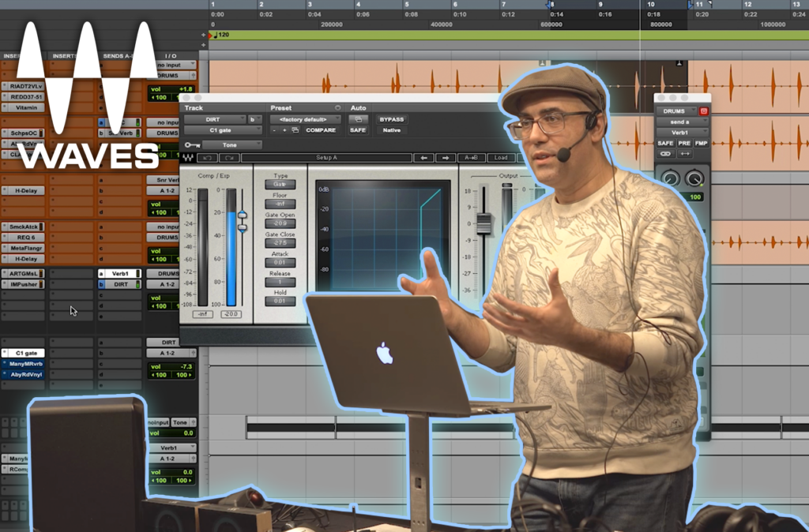
Task: Open the C1 gate plugin selector
Action: [x=223, y=130]
